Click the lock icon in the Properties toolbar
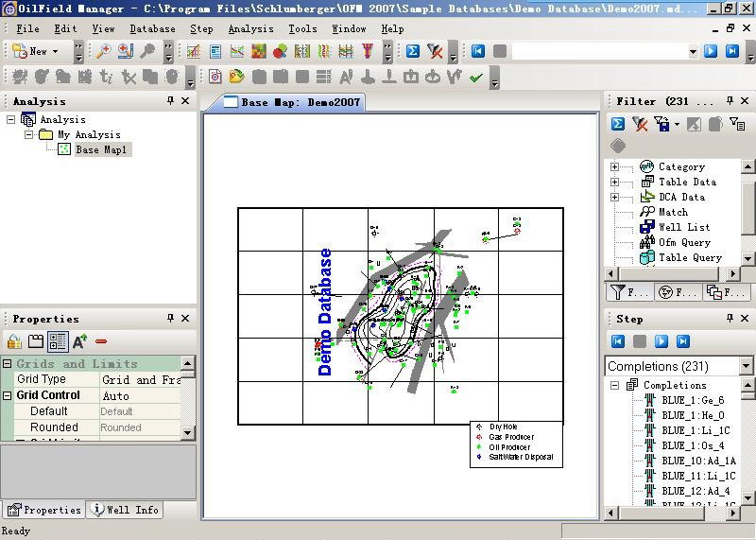This screenshot has height=540, width=756. (x=14, y=341)
